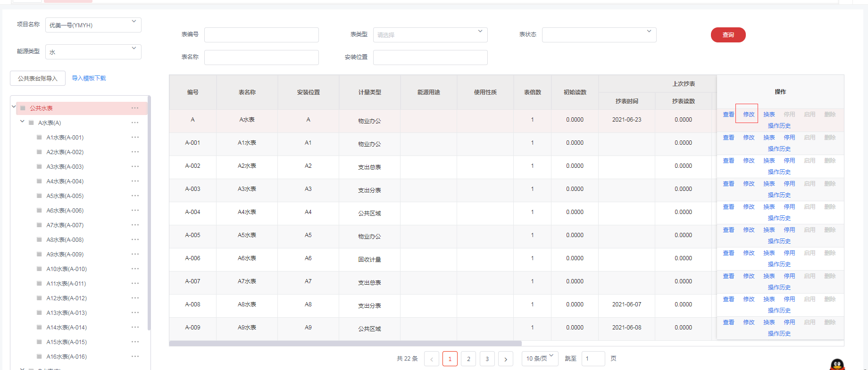The height and width of the screenshot is (370, 868).
Task: Collapse the A水表(A) tree branch
Action: (x=22, y=122)
